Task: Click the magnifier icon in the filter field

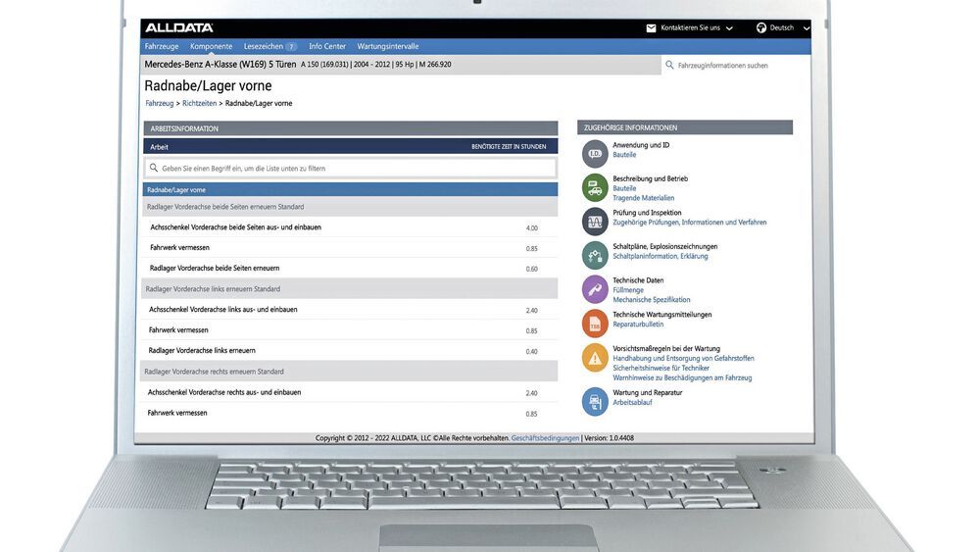Action: [x=154, y=168]
